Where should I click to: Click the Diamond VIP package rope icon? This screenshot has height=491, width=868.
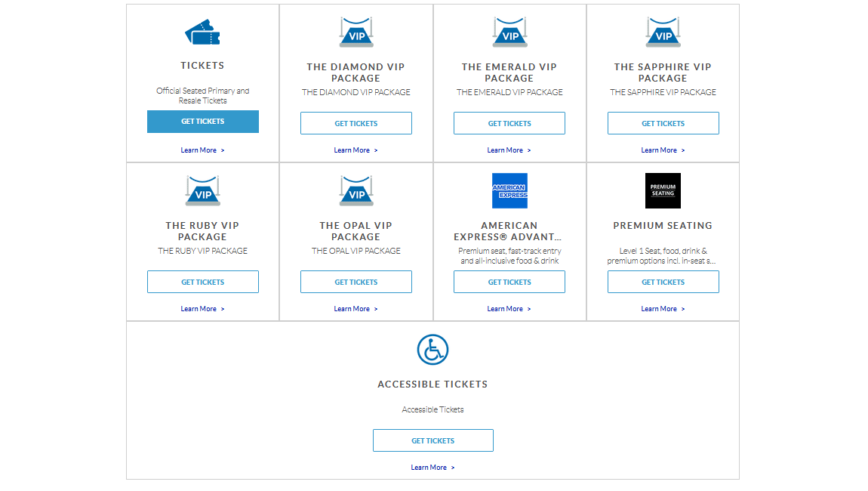pos(356,32)
